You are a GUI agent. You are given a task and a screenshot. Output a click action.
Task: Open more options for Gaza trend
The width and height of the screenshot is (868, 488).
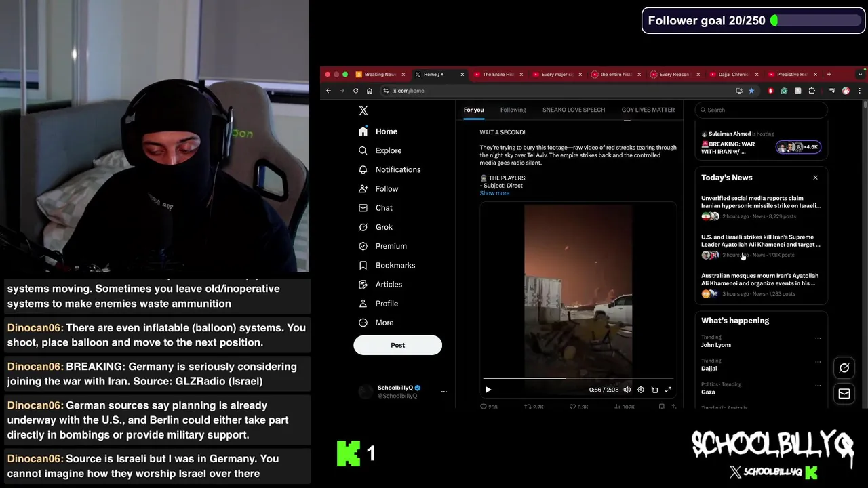818,385
